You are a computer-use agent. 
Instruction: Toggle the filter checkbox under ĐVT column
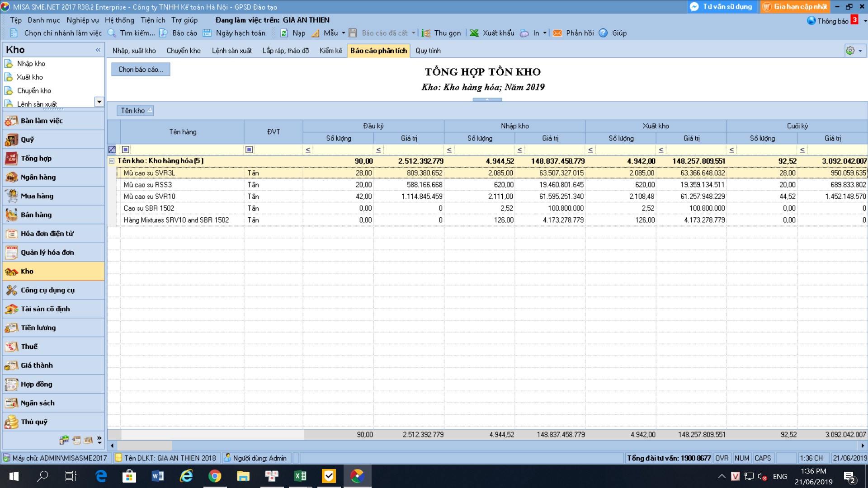pyautogui.click(x=249, y=150)
